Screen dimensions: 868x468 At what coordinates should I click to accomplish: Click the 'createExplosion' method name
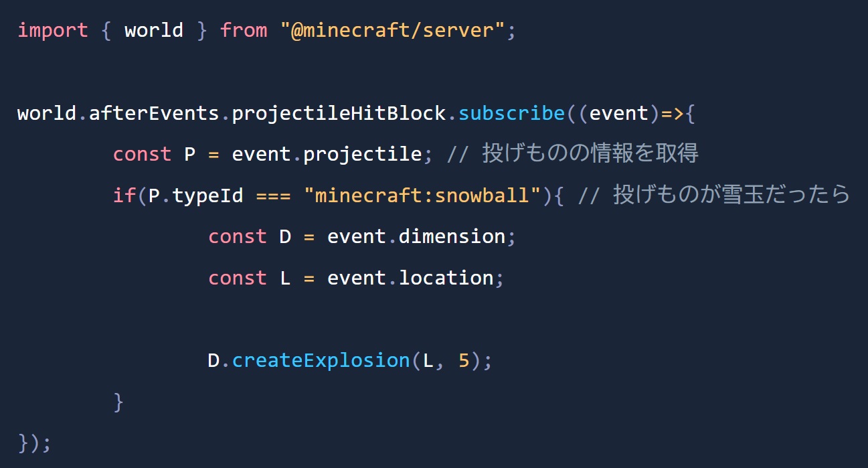point(321,360)
